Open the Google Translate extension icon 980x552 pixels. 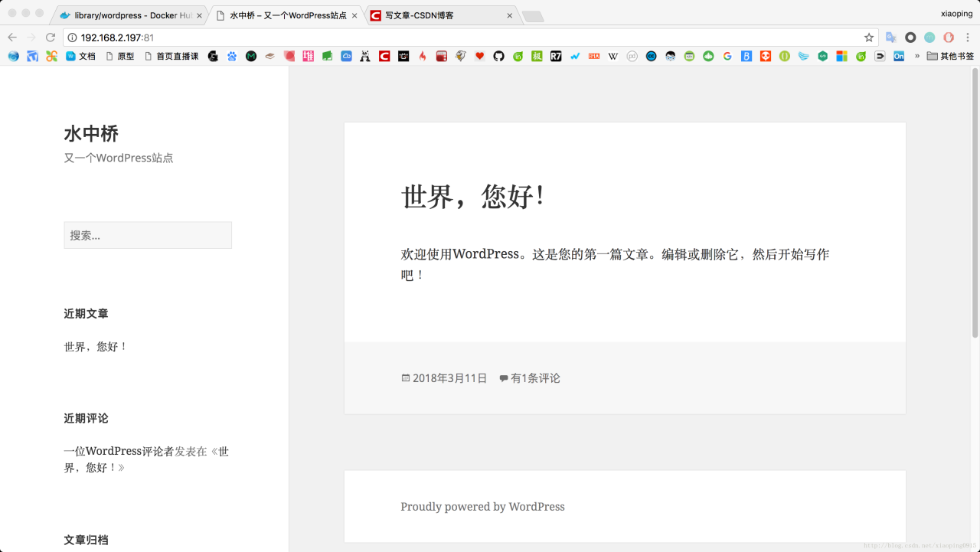[891, 38]
